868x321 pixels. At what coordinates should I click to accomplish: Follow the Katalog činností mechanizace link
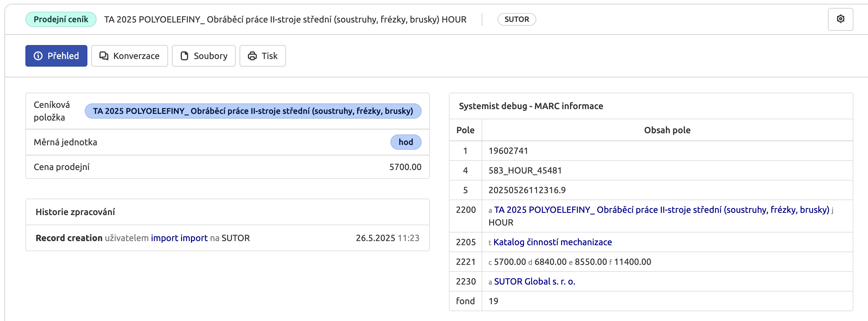tap(553, 242)
